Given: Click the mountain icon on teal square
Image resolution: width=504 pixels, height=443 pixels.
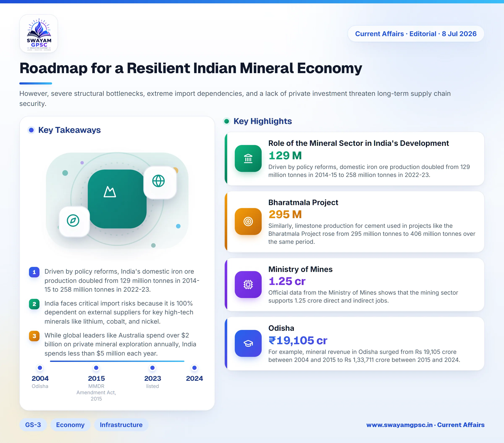Looking at the screenshot, I should pos(110,192).
